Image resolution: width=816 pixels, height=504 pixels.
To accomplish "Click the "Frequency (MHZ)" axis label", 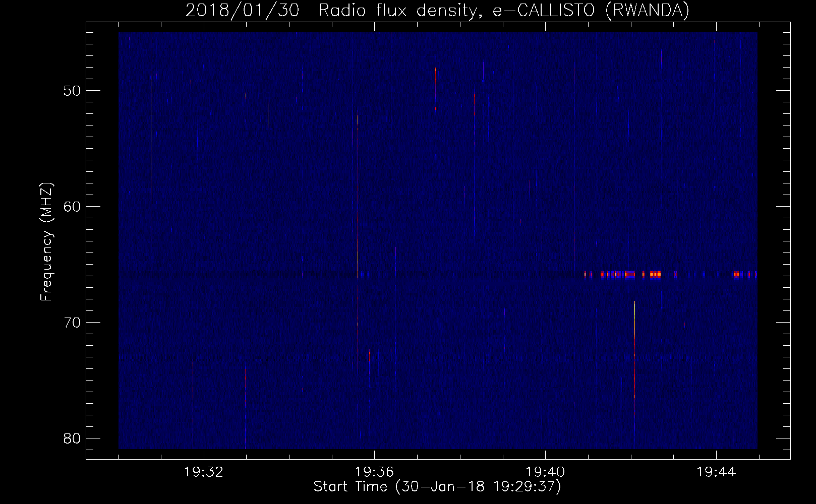I will coord(46,242).
